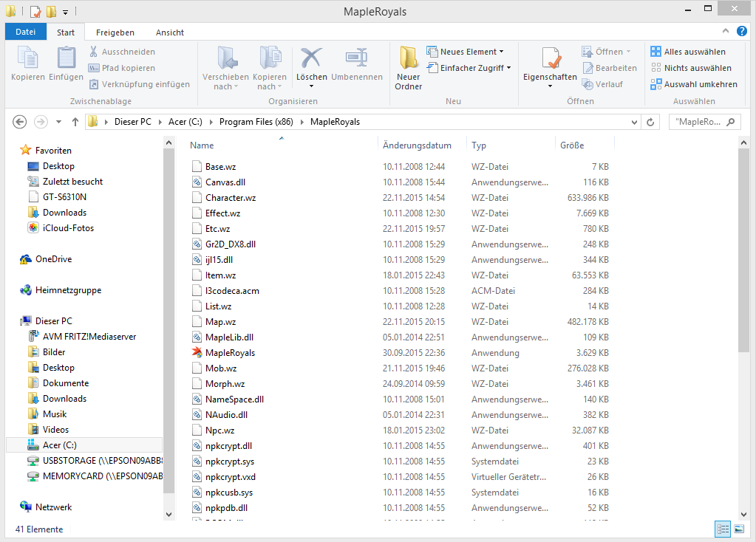756x542 pixels.
Task: Click the Umbenennen icon
Action: 357,58
